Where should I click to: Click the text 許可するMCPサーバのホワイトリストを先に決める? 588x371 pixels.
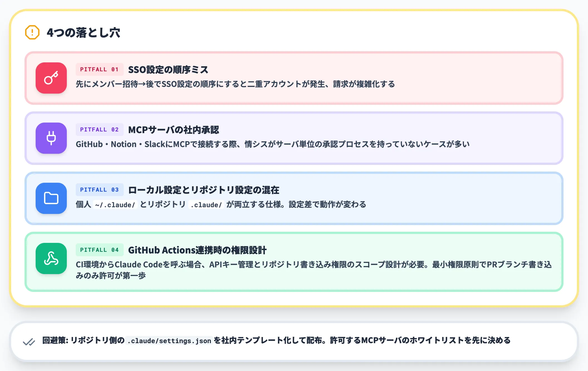(420, 340)
